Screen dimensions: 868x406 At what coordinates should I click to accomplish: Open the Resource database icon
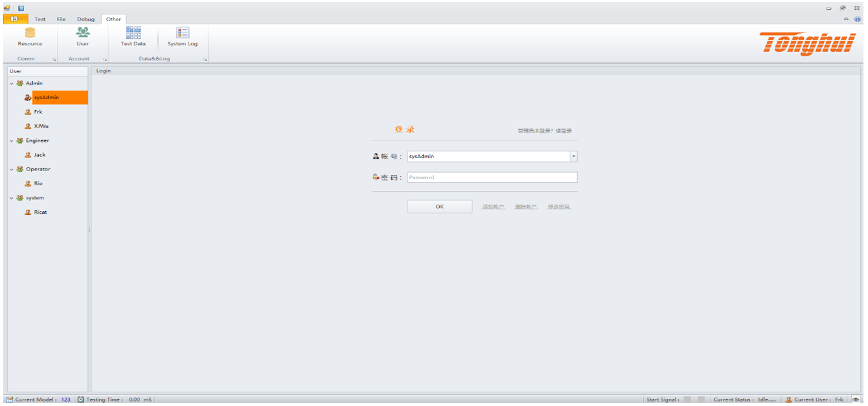click(x=30, y=33)
